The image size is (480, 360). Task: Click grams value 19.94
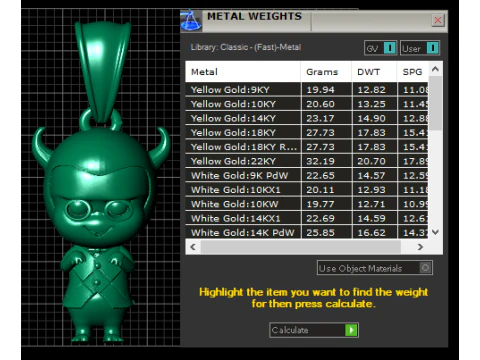click(x=320, y=90)
